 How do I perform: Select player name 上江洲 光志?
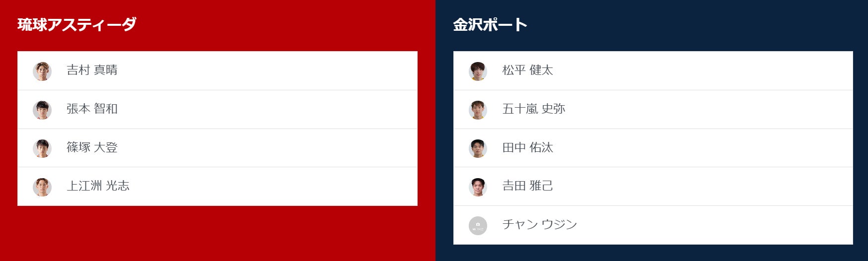point(98,186)
